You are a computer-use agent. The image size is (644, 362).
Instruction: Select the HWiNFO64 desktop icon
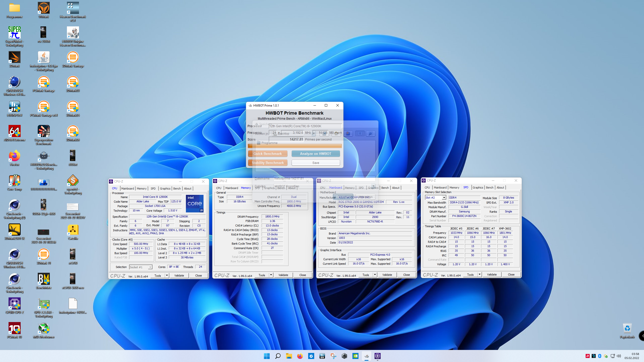pyautogui.click(x=15, y=109)
